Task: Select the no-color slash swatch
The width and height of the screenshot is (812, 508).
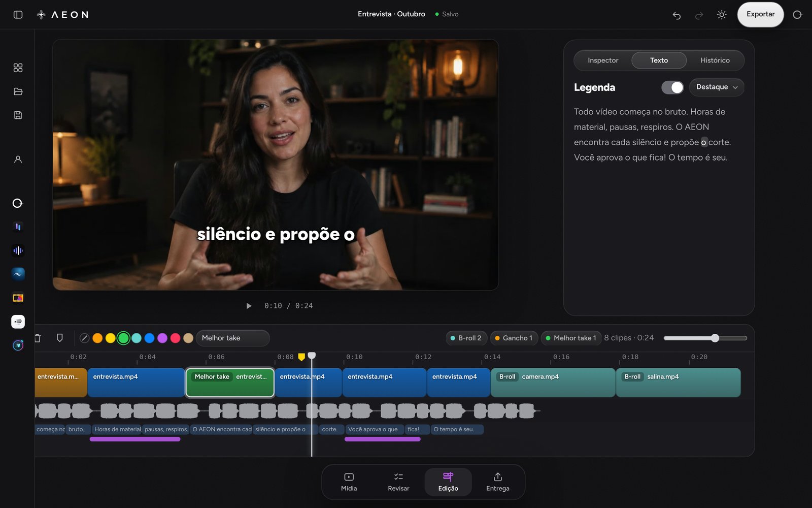Action: click(x=85, y=338)
